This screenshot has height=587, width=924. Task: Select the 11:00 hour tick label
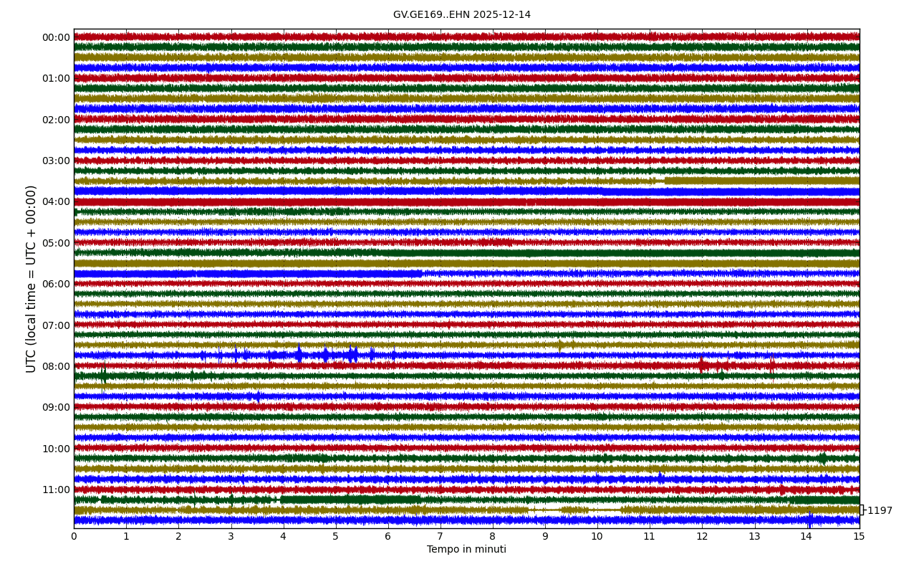pos(56,490)
